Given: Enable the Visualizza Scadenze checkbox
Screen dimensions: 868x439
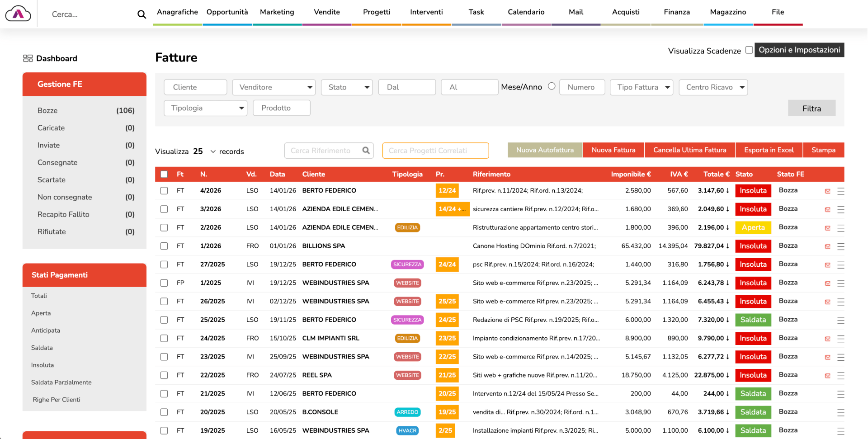Looking at the screenshot, I should (749, 50).
